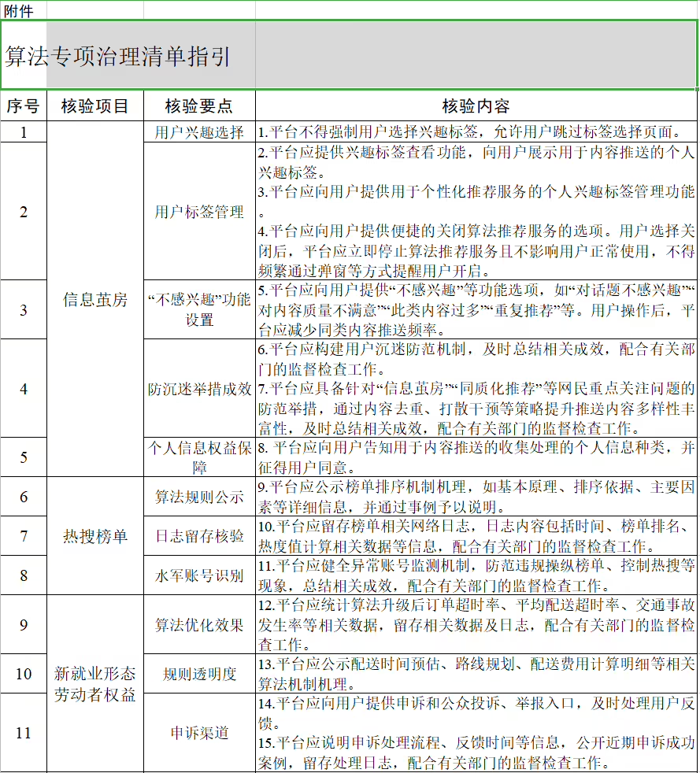
Task: Select the 序号 header cell
Action: (24, 106)
